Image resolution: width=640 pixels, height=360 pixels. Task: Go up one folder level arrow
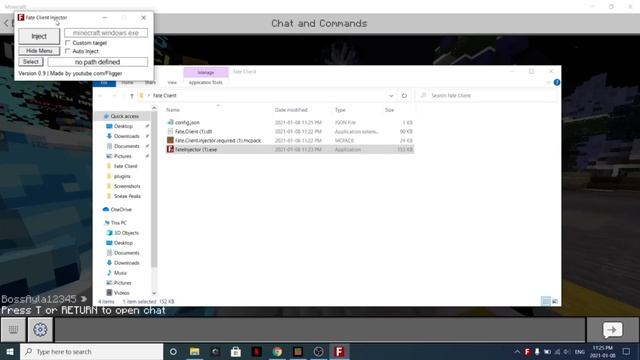pyautogui.click(x=131, y=96)
